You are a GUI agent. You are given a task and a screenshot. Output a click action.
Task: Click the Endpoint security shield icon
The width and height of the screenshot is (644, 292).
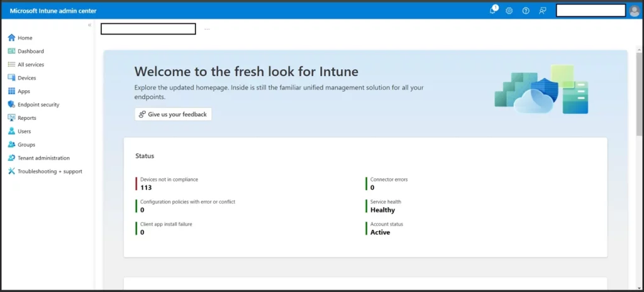click(x=11, y=104)
